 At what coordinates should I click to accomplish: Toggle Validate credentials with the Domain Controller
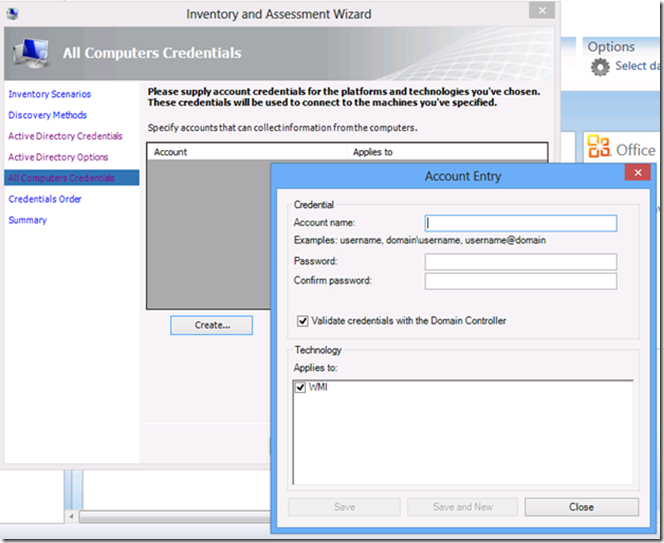[302, 321]
